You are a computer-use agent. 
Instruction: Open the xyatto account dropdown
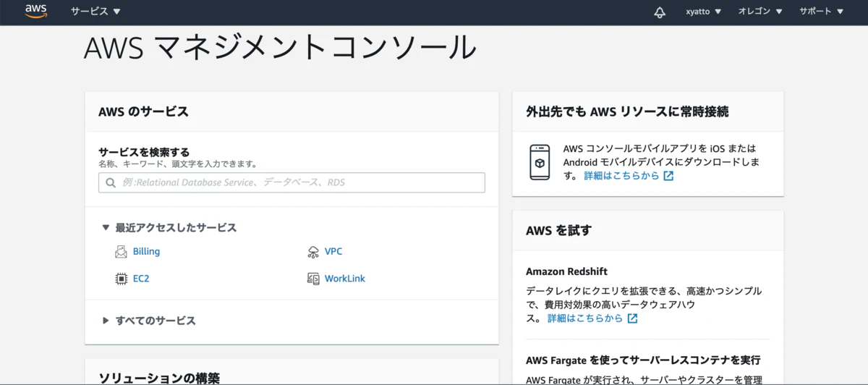[704, 12]
